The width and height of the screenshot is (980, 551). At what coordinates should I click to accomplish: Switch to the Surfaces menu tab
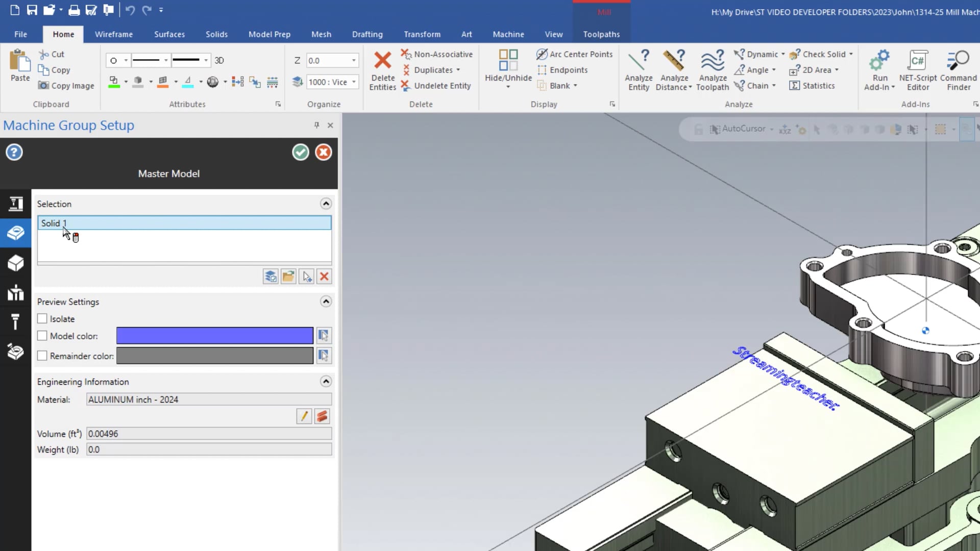point(169,34)
